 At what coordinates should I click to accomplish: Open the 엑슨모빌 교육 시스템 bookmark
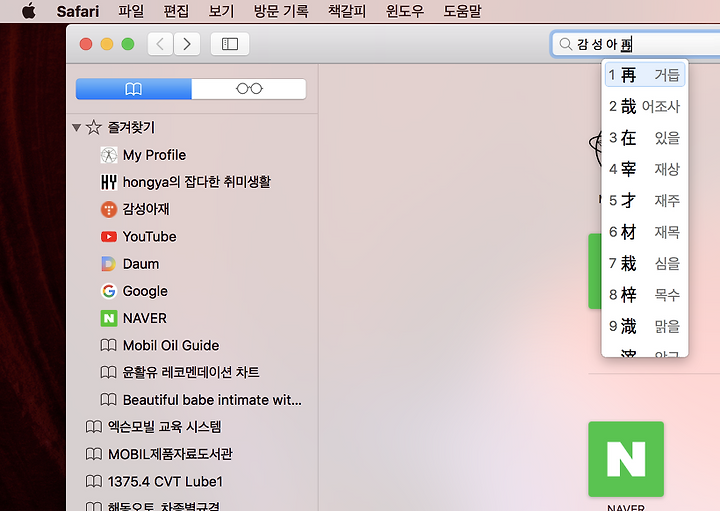point(164,427)
